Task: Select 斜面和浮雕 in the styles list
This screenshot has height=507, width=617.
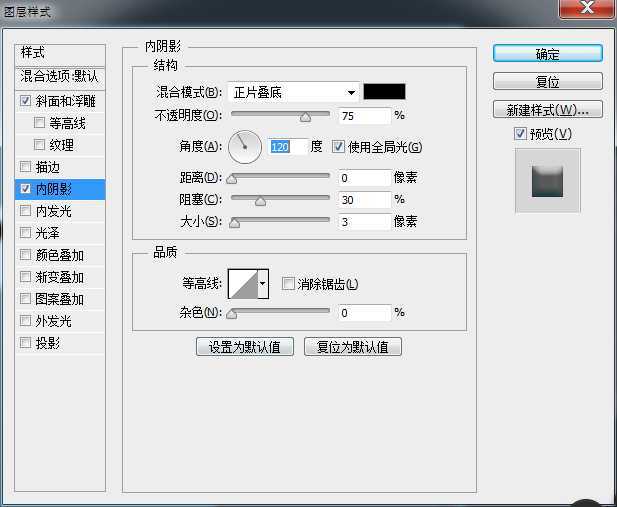Action: point(65,101)
